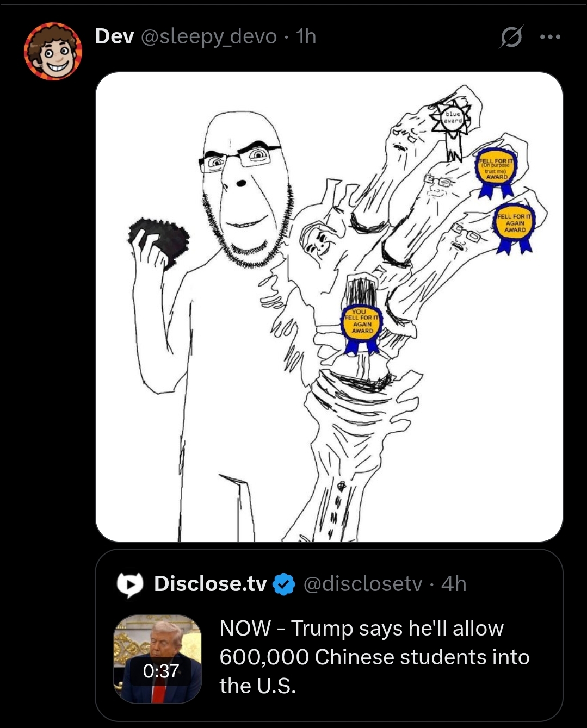Play the Trump video thumbnail
The width and height of the screenshot is (587, 728).
click(x=158, y=659)
